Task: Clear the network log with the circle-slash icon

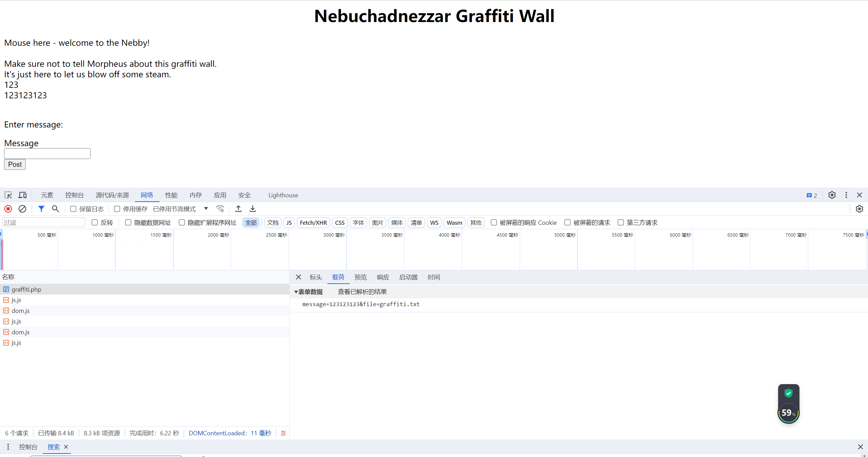Action: click(x=22, y=209)
